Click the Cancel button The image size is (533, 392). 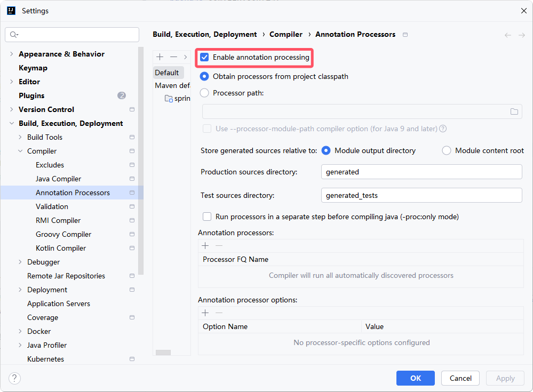(x=460, y=378)
